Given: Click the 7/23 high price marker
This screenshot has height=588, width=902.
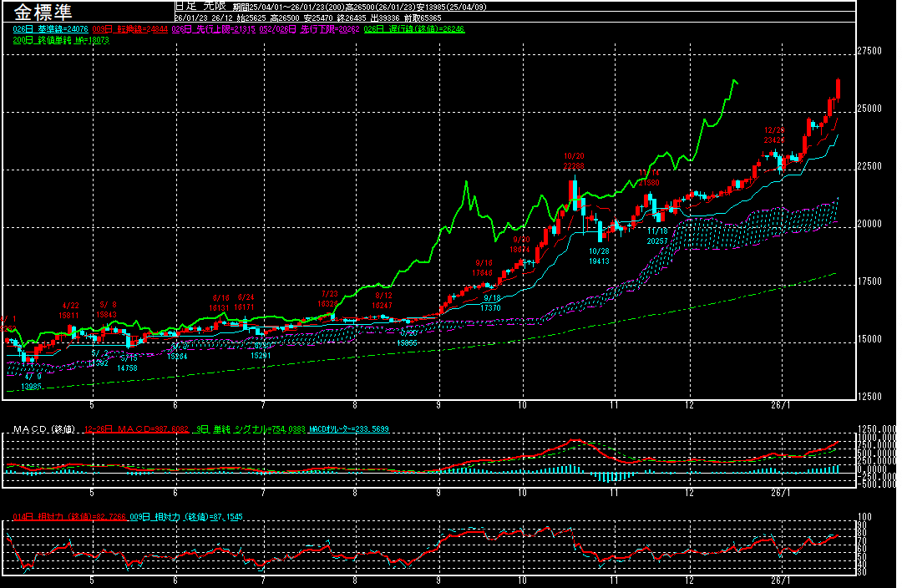Looking at the screenshot, I should pyautogui.click(x=329, y=299).
